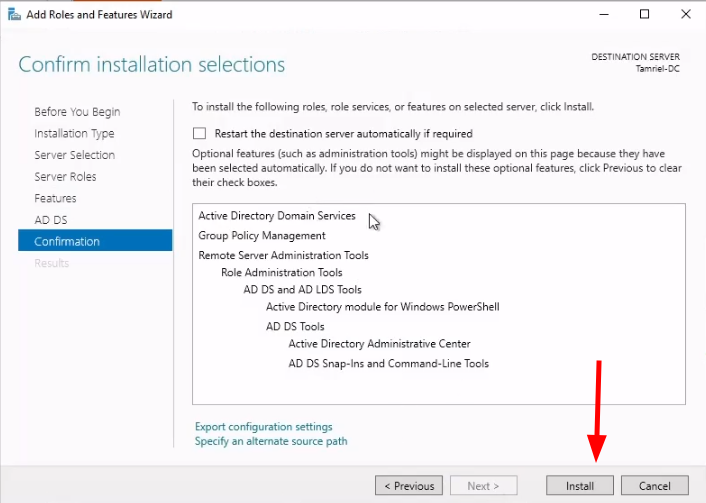Open the Installation Type step
This screenshot has width=706, height=503.
(74, 134)
